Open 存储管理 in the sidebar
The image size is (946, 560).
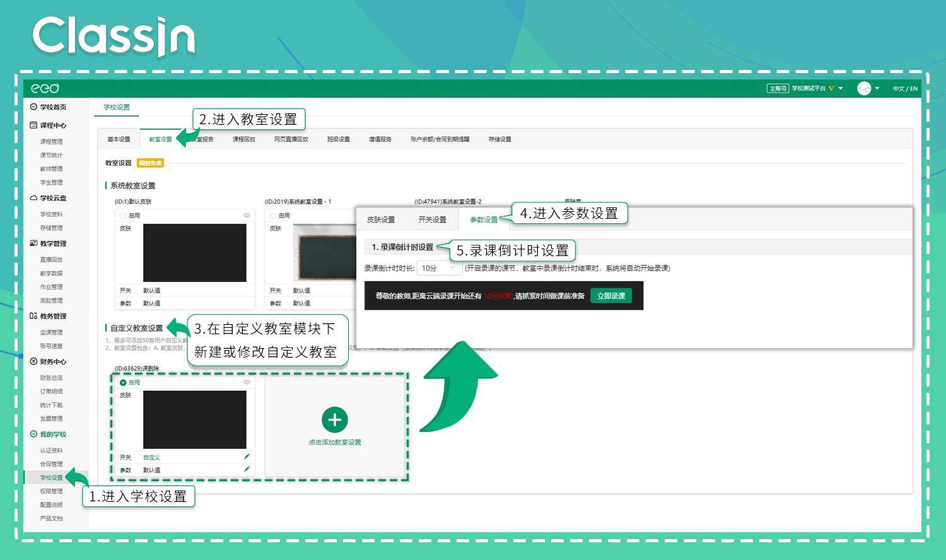52,228
